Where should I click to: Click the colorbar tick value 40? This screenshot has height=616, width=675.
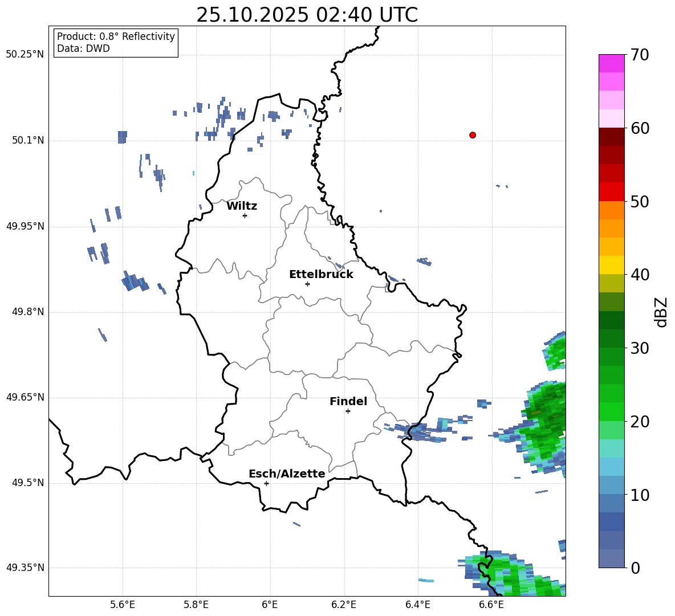[640, 275]
